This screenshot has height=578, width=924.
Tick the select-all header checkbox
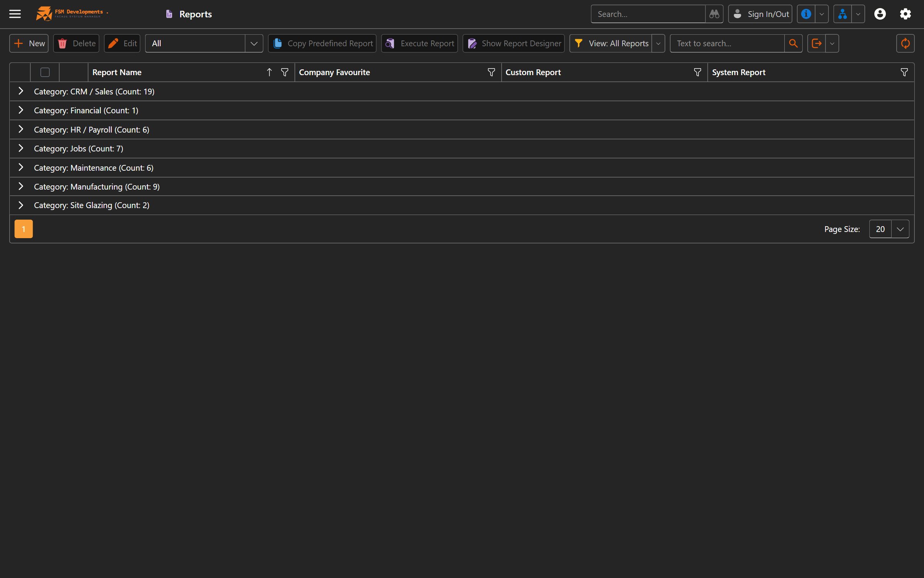point(45,72)
